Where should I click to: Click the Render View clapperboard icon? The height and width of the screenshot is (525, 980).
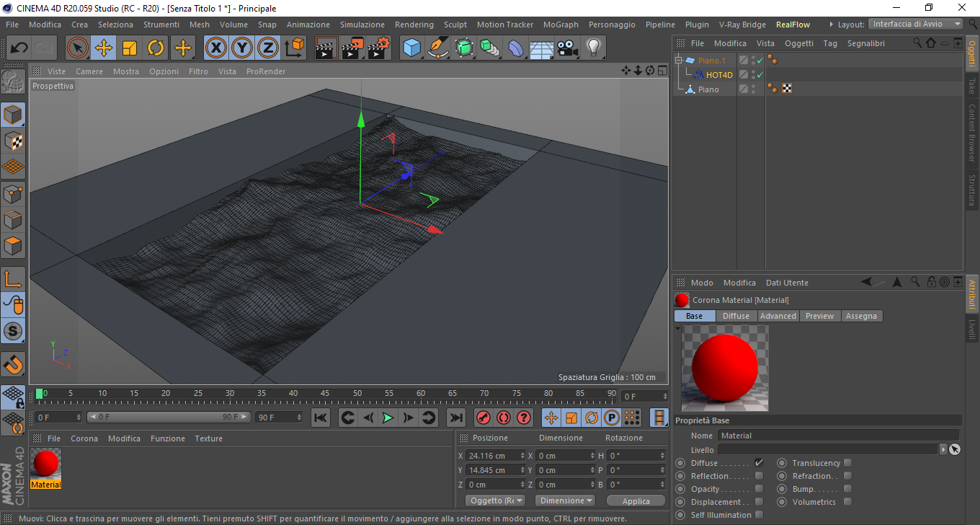[x=326, y=48]
